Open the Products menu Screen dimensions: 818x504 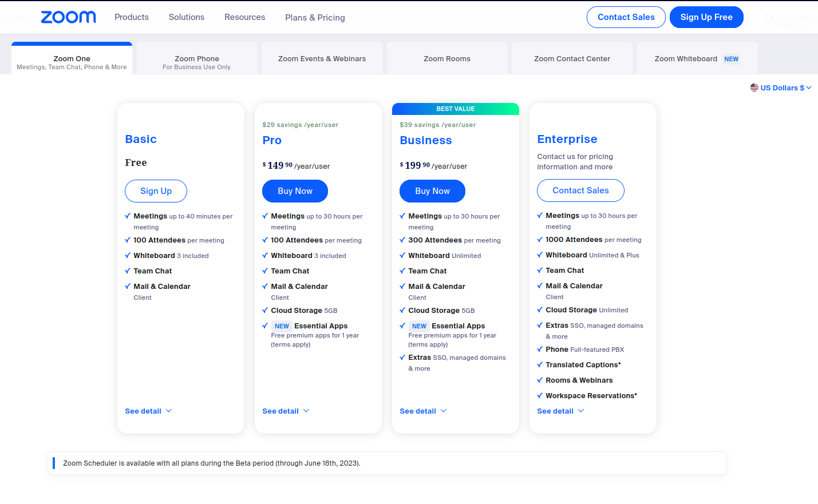point(132,17)
